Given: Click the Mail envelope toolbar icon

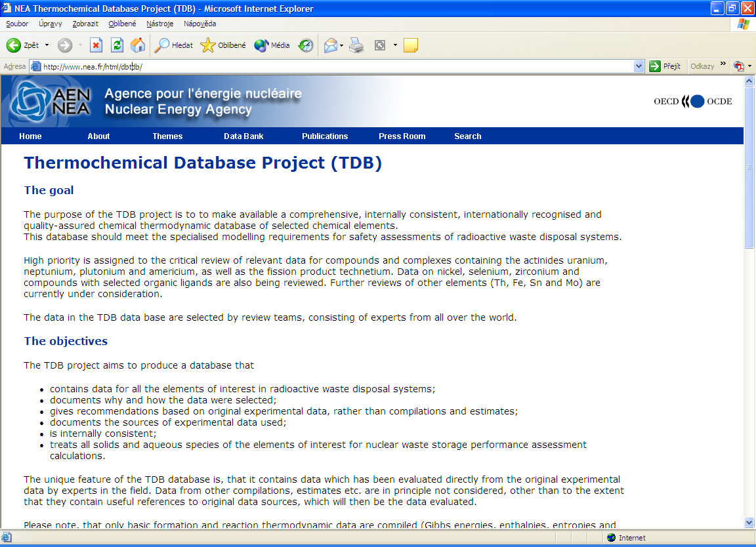Looking at the screenshot, I should pos(330,45).
